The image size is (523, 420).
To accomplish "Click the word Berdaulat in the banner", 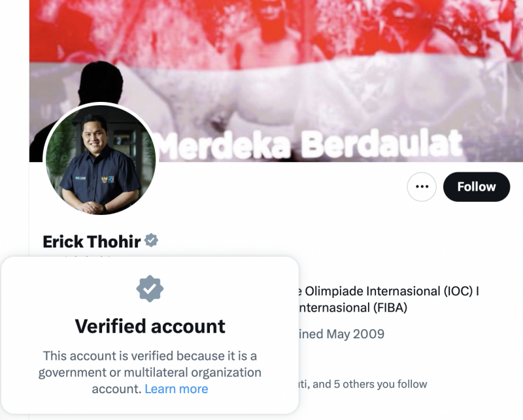I will click(382, 143).
